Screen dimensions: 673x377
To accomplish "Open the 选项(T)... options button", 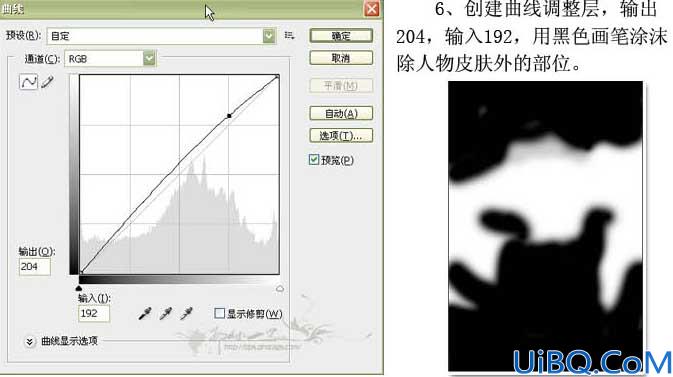I will tap(341, 136).
